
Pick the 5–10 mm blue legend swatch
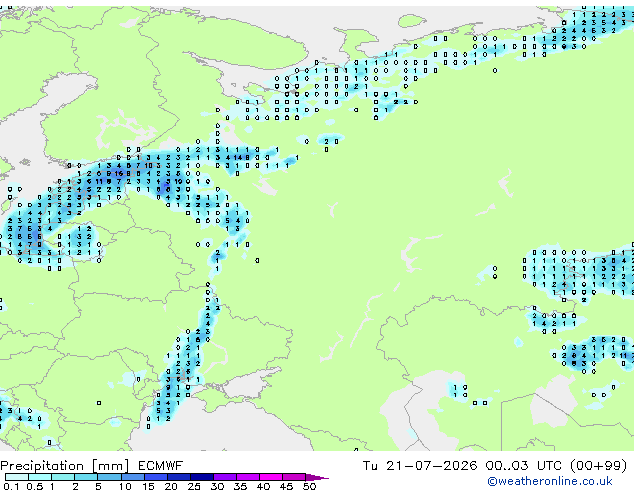[x=110, y=477]
